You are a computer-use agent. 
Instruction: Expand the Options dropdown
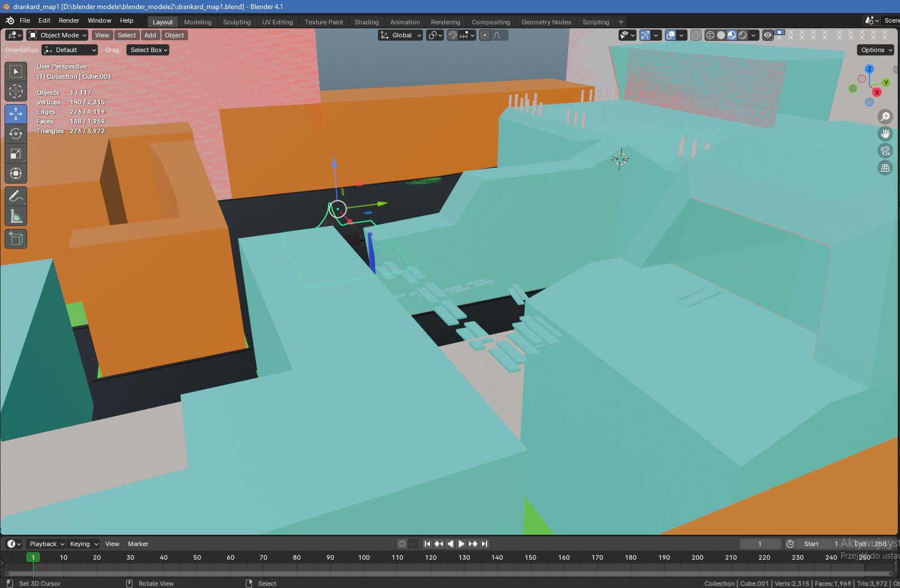876,50
